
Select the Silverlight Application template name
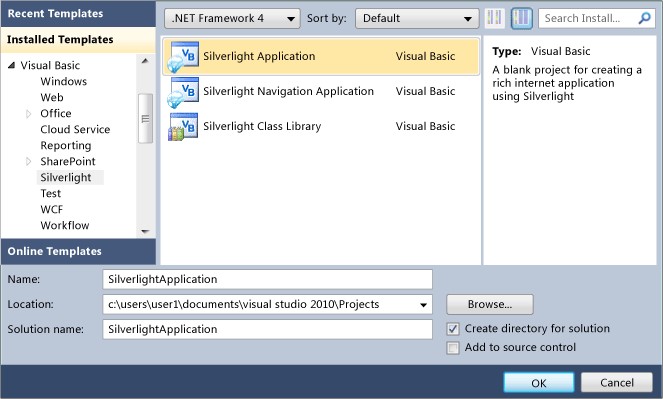259,56
